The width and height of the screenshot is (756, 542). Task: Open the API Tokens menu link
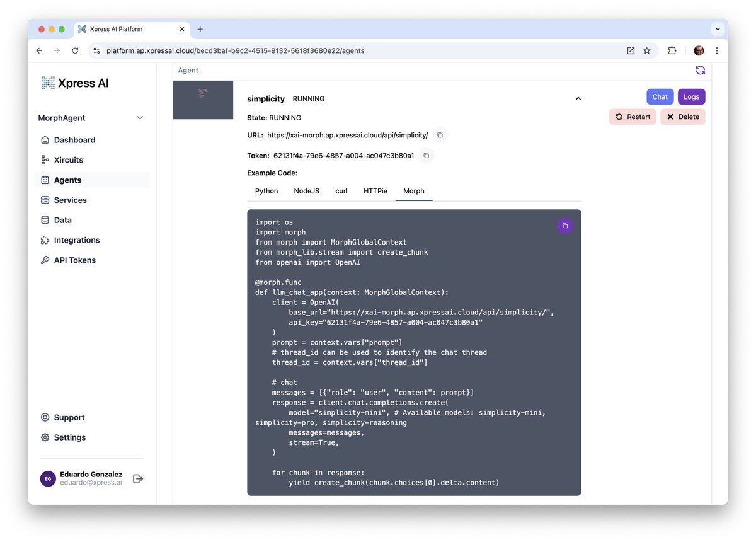(75, 260)
